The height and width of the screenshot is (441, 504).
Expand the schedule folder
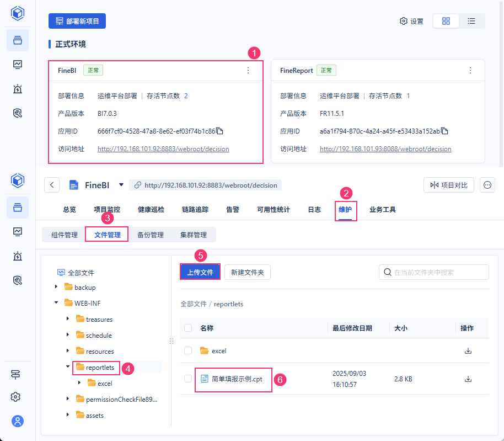tap(68, 335)
